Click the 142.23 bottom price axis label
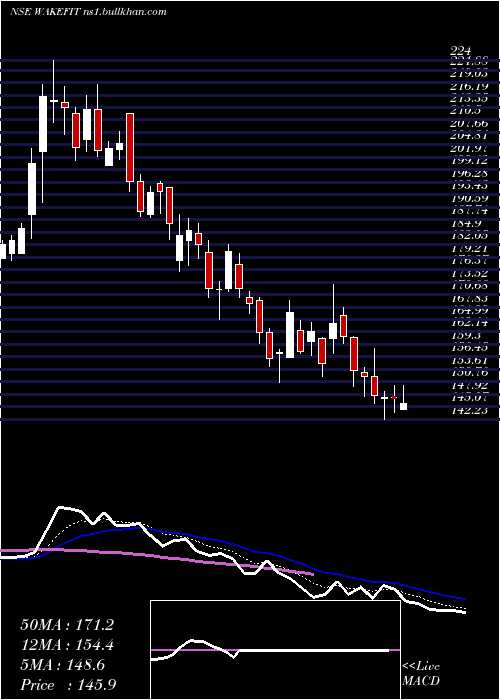 pyautogui.click(x=469, y=411)
